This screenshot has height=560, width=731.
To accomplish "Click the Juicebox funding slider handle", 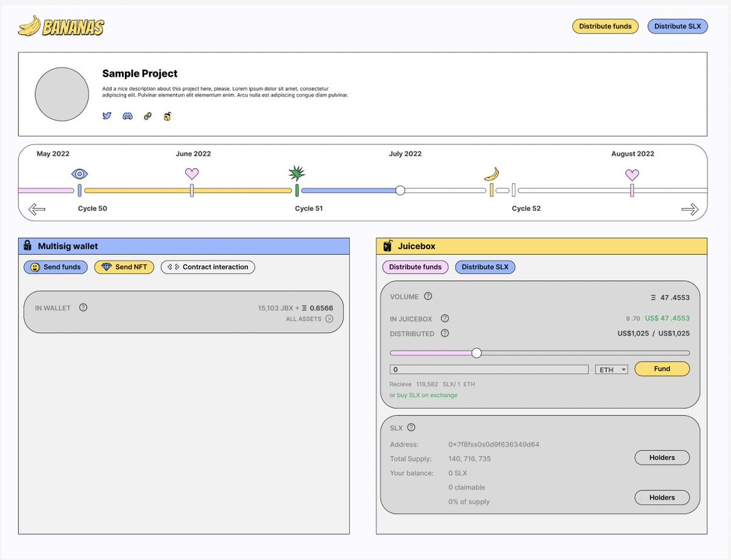I will coord(477,353).
